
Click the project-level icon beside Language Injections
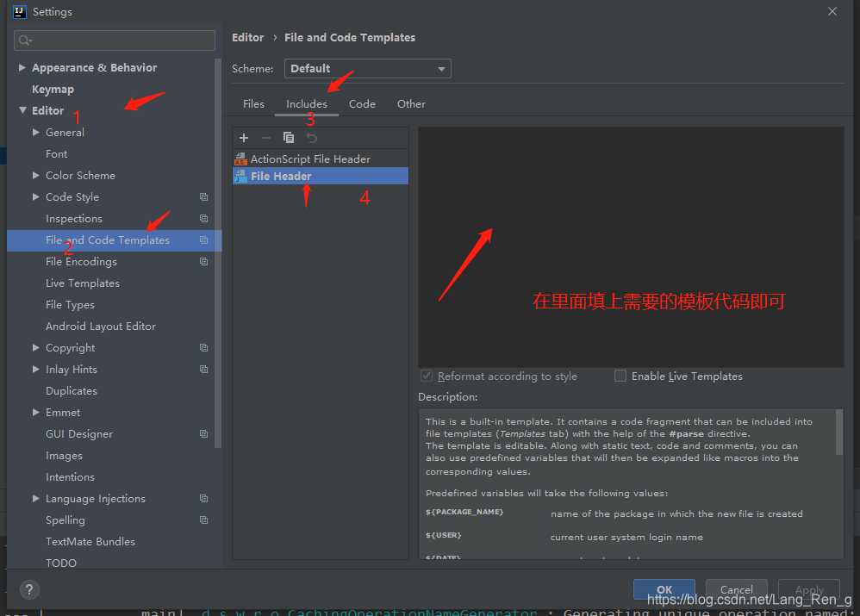(x=204, y=499)
